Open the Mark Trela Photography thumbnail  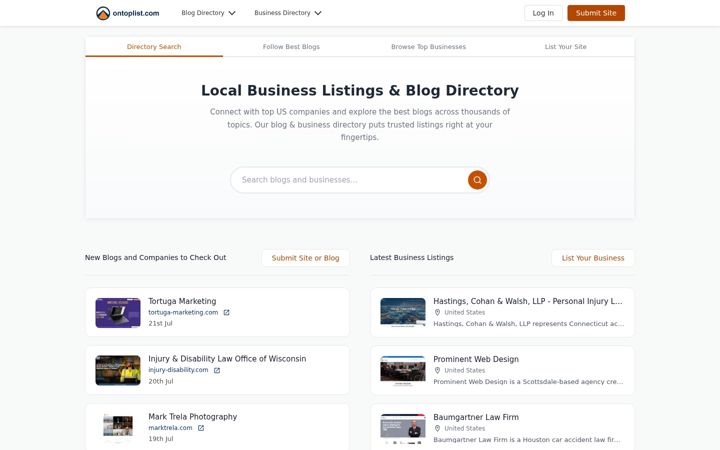point(118,426)
